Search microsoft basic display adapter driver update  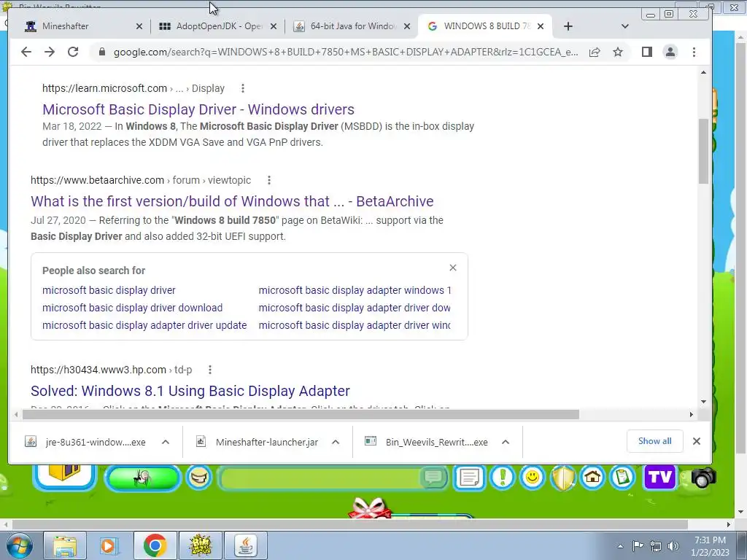(x=144, y=325)
